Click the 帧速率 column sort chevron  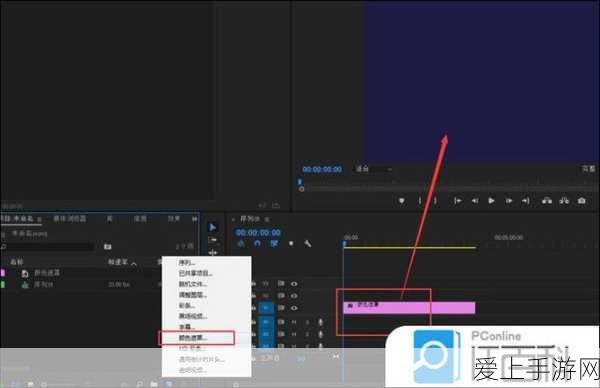pyautogui.click(x=134, y=264)
